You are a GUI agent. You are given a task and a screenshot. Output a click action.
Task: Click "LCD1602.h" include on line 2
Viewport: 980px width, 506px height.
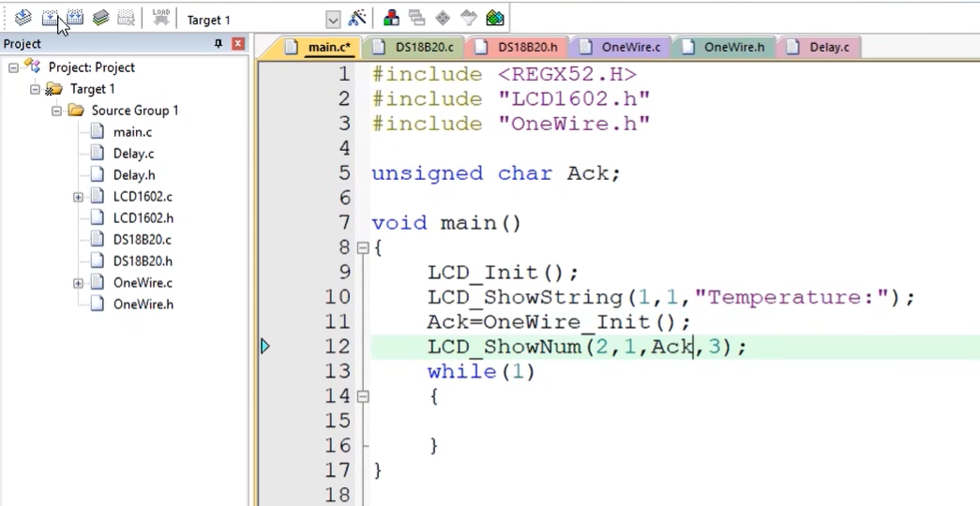[x=574, y=98]
